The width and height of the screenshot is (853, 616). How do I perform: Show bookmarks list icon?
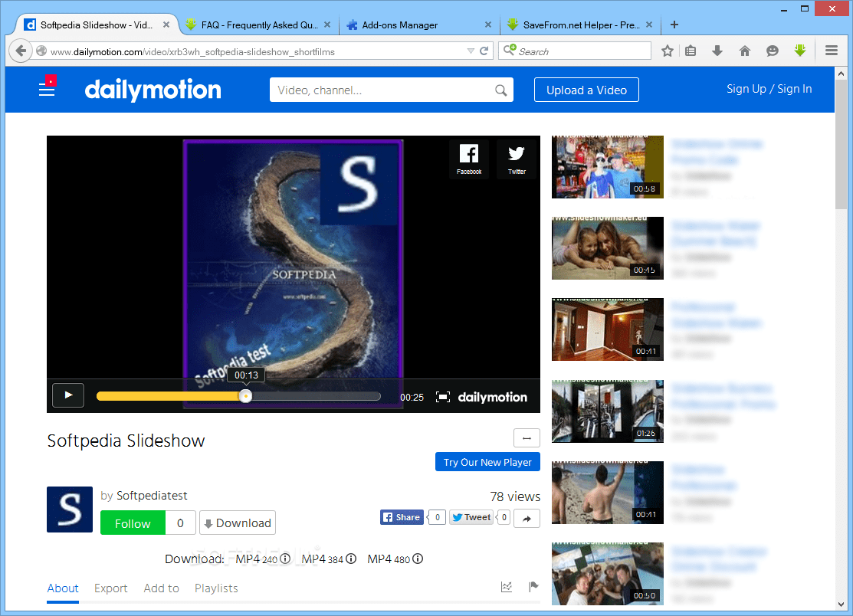click(691, 51)
